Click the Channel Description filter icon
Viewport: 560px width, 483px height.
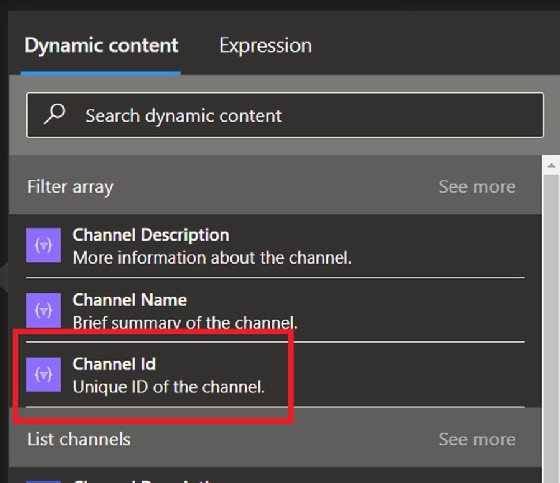coord(43,245)
